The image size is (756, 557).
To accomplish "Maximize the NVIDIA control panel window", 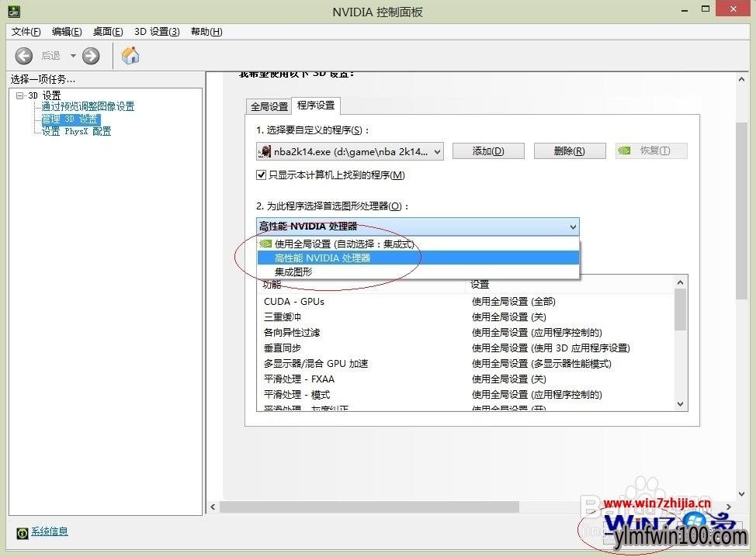I will (x=706, y=9).
